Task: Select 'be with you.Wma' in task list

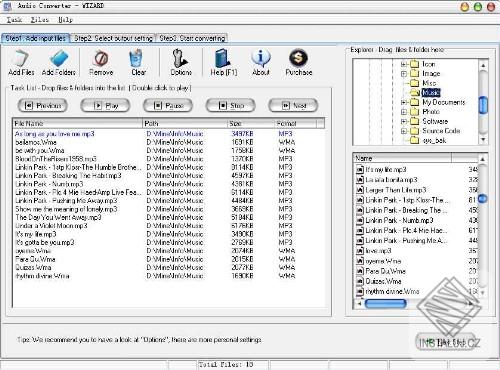Action: click(x=169, y=150)
